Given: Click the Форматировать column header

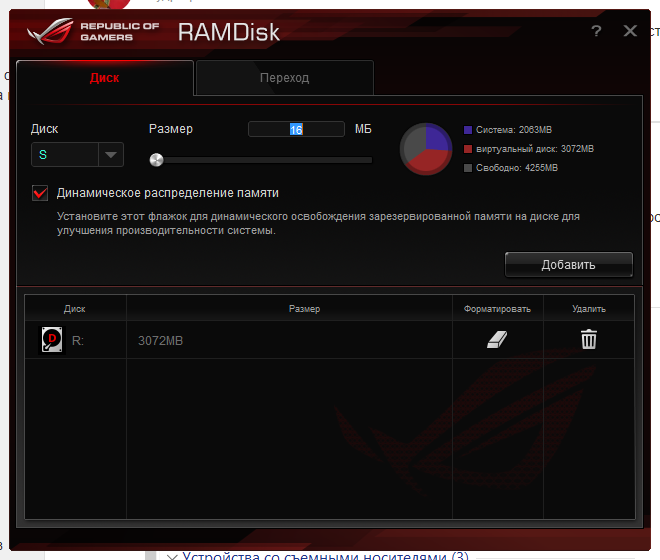Looking at the screenshot, I should point(497,309).
